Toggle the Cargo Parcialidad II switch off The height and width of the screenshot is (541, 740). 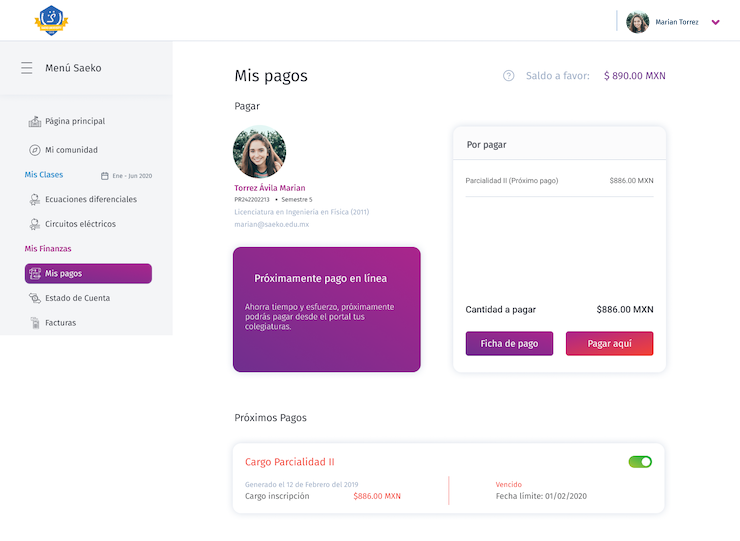click(x=640, y=462)
